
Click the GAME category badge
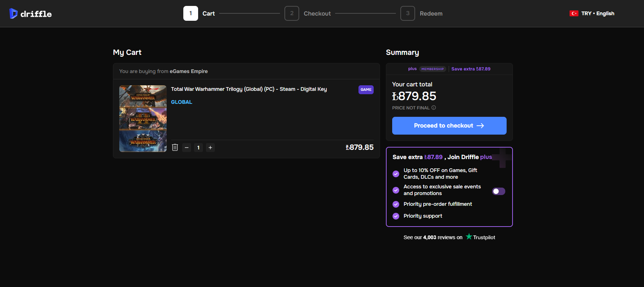(x=366, y=90)
